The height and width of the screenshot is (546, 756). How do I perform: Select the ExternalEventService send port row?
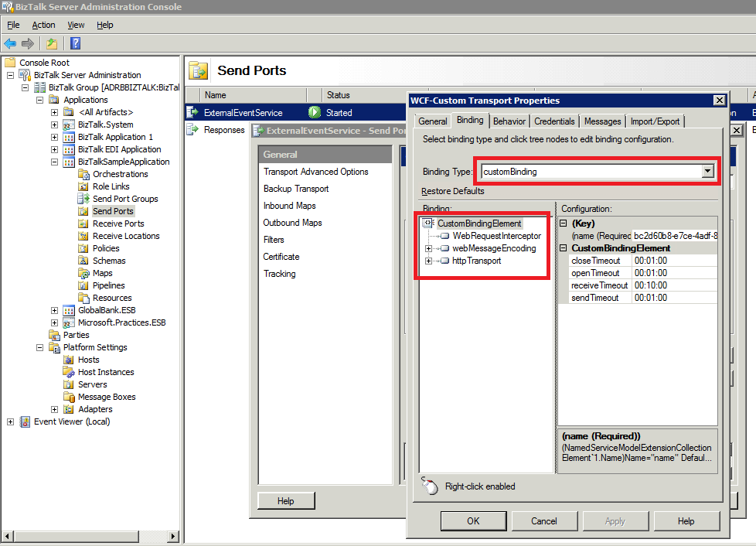click(297, 112)
